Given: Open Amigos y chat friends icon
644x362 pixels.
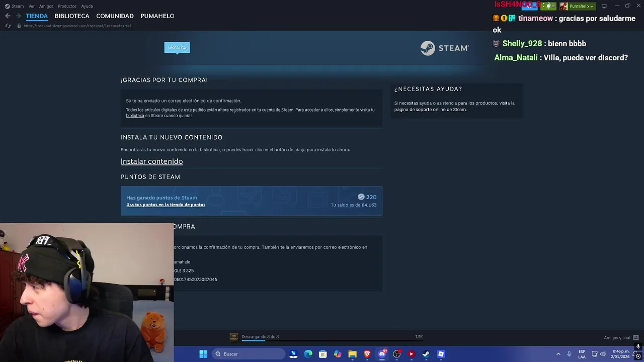Looking at the screenshot, I should tap(636, 337).
